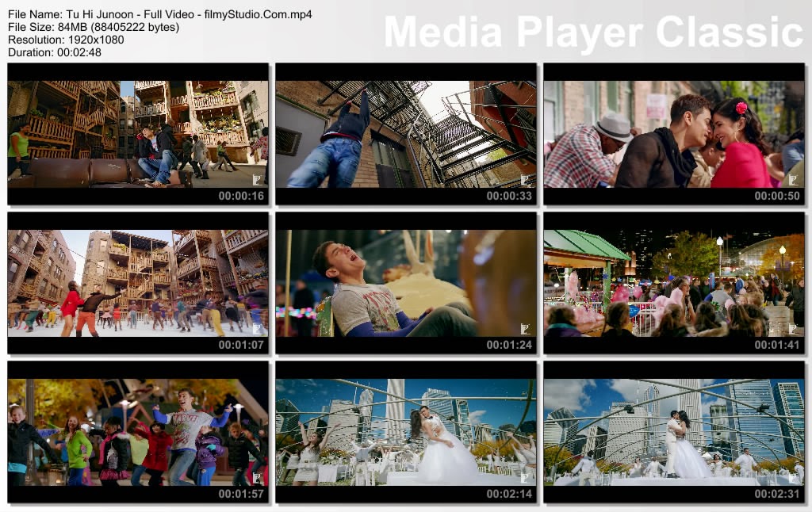Click the File Name line in header
This screenshot has width=812, height=512.
[x=159, y=14]
